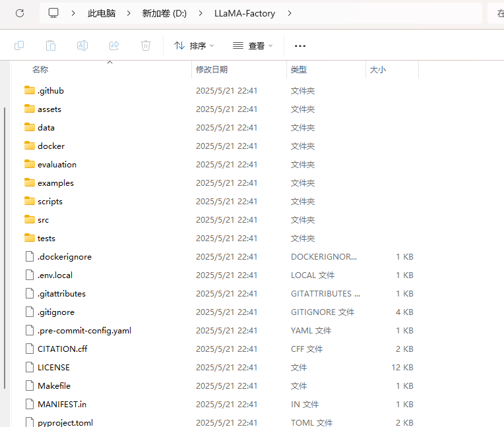Image resolution: width=504 pixels, height=427 pixels.
Task: Click the CITATION.cff file name
Action: [x=63, y=349]
